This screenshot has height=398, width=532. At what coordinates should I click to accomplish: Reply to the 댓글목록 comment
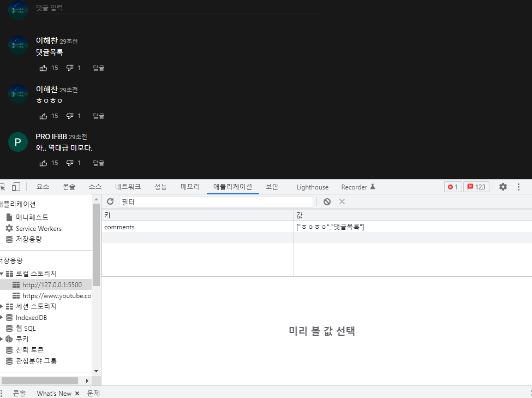pyautogui.click(x=98, y=68)
